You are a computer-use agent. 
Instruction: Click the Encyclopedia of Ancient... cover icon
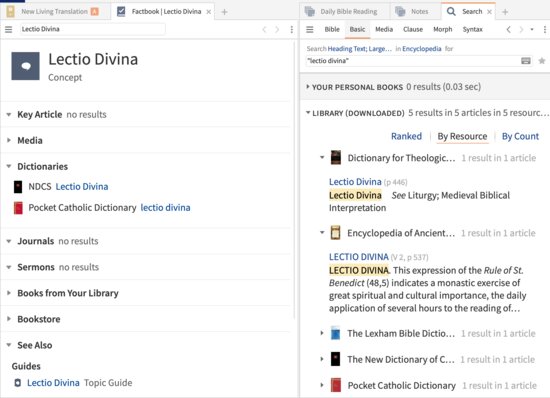point(336,233)
